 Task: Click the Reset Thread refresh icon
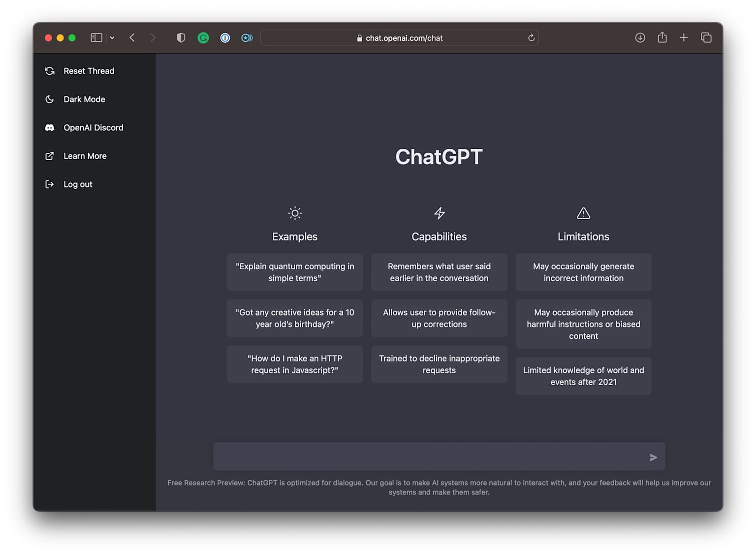(50, 71)
